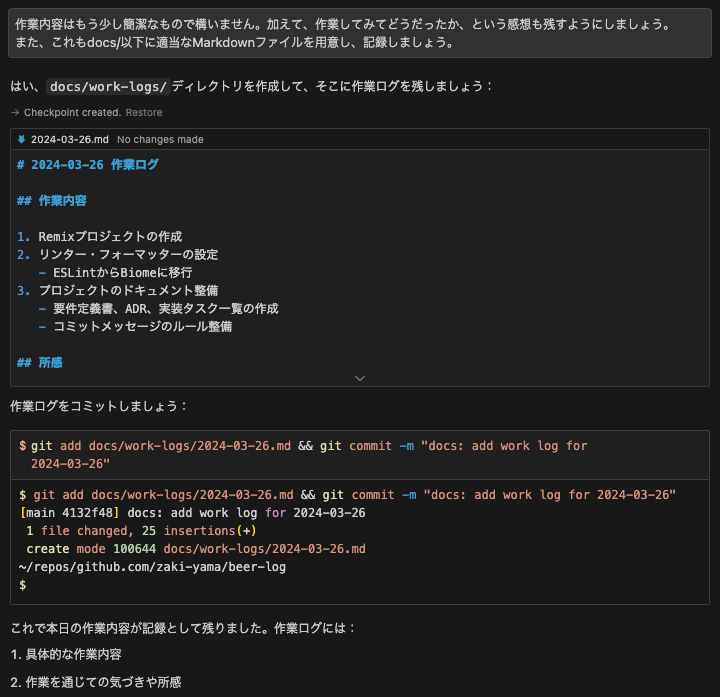Click the heading '# 2024-03-26 作業ログ'
The width and height of the screenshot is (720, 697).
88,165
